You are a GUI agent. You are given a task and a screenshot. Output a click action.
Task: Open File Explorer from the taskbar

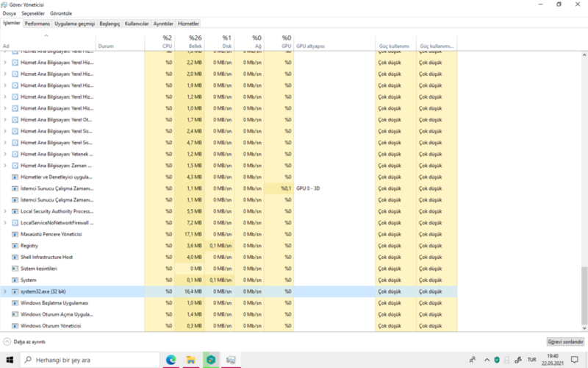(x=190, y=360)
